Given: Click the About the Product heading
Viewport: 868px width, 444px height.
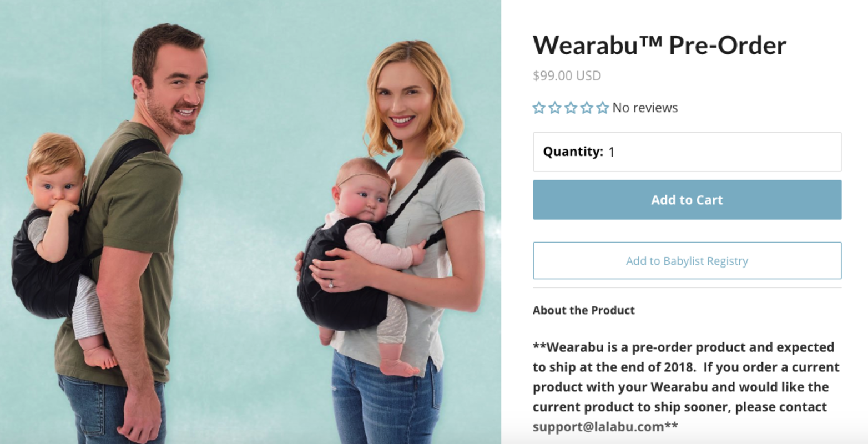Looking at the screenshot, I should (584, 310).
